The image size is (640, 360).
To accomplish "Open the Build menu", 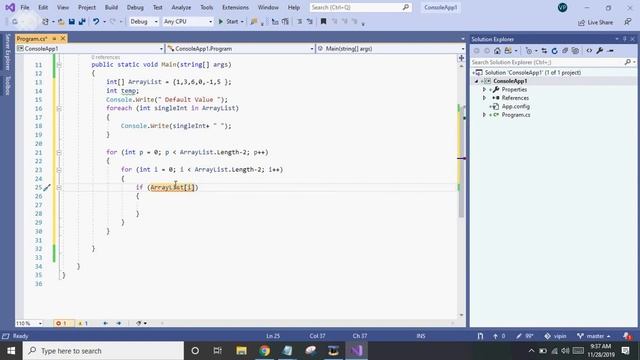I will click(111, 7).
